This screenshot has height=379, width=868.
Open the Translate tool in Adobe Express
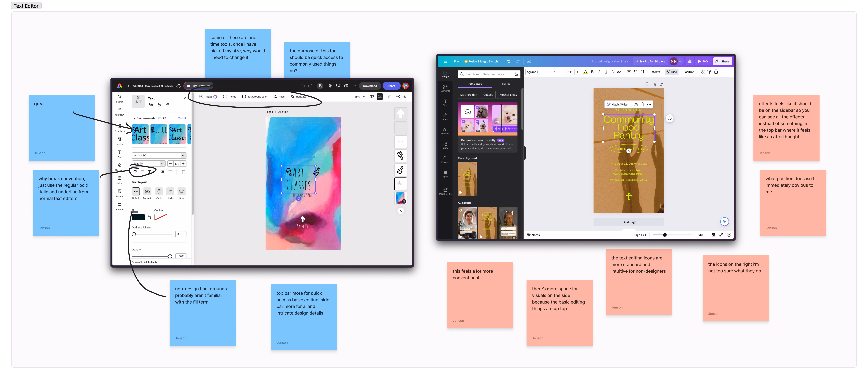point(298,96)
